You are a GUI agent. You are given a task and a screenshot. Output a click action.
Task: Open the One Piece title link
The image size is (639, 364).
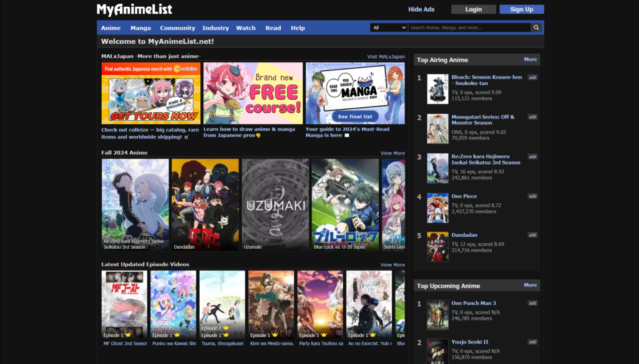464,196
